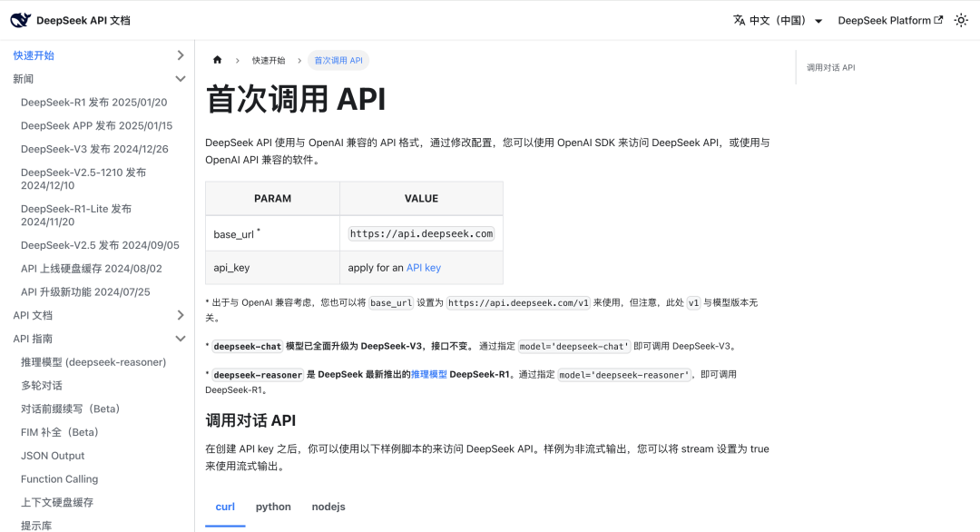
Task: Switch to the curl code tab
Action: [x=225, y=507]
